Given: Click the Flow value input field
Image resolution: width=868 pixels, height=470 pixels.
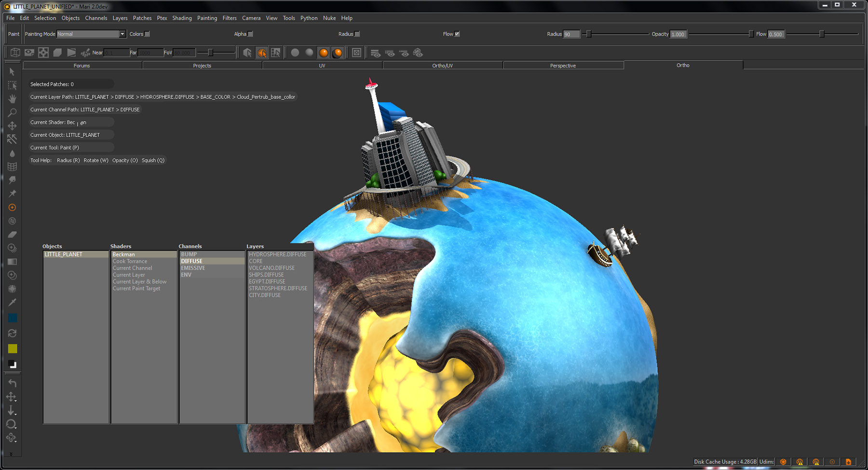Looking at the screenshot, I should (x=776, y=34).
